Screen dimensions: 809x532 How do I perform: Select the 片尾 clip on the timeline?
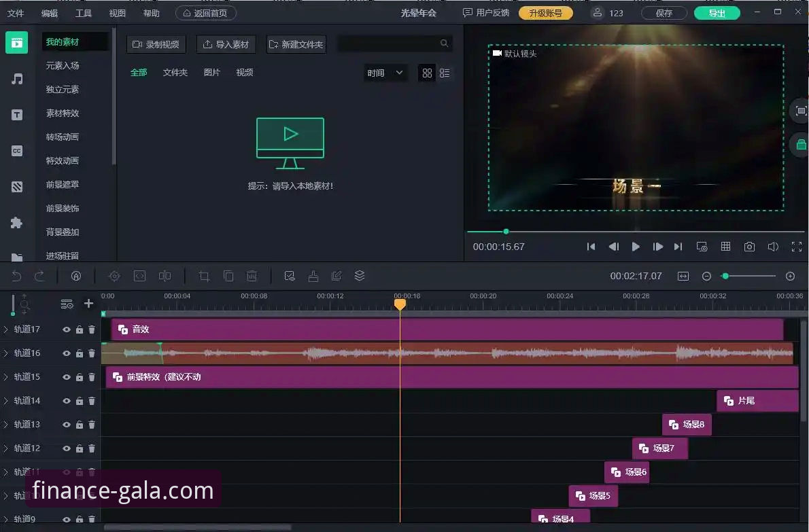tap(757, 401)
